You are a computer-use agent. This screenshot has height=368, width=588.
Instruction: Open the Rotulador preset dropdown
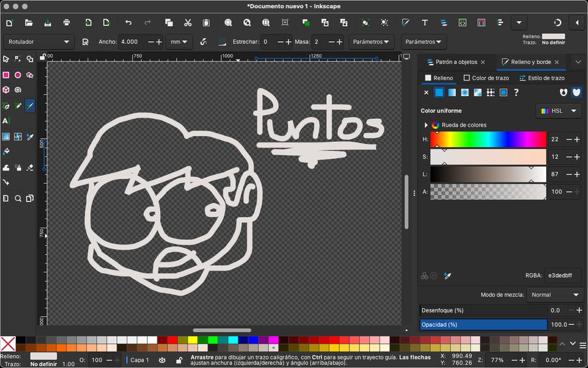click(x=39, y=42)
